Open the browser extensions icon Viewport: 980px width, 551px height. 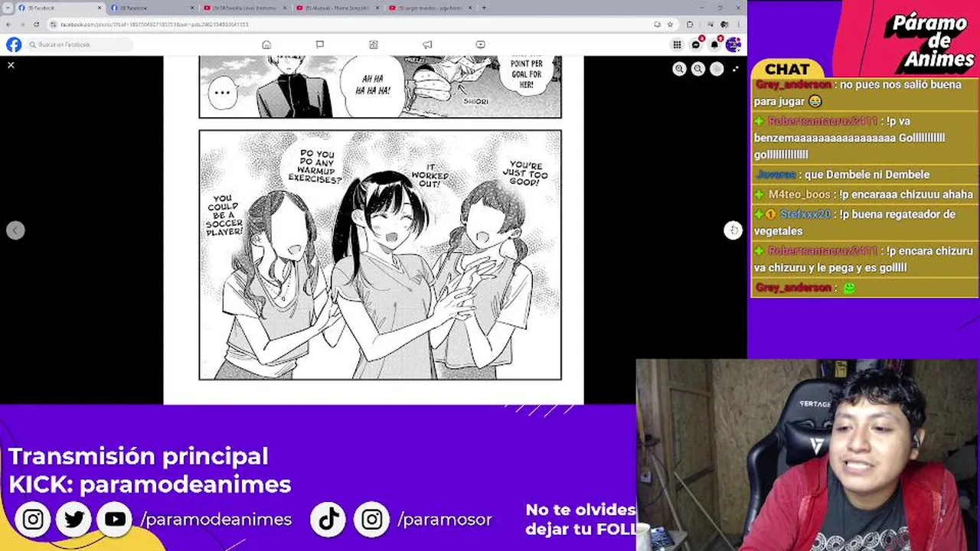point(690,24)
